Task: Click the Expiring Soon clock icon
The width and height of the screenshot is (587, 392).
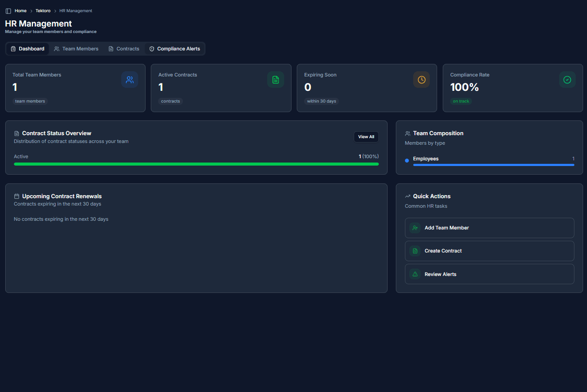Action: 421,80
